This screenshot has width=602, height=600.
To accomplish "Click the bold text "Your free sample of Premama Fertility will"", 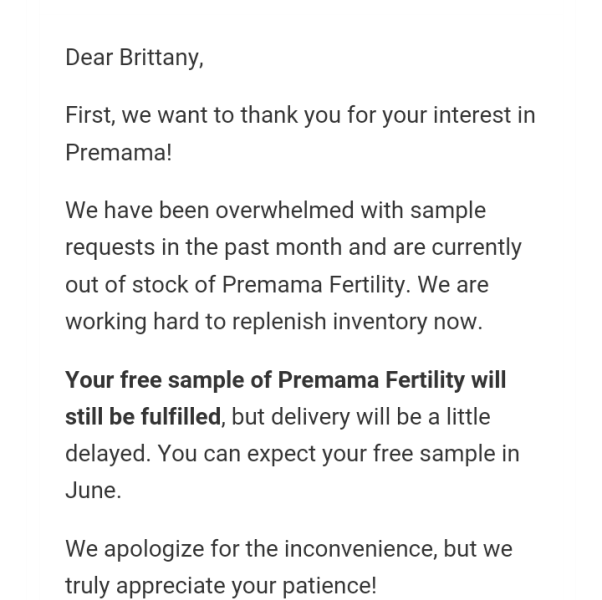I will pyautogui.click(x=285, y=380).
